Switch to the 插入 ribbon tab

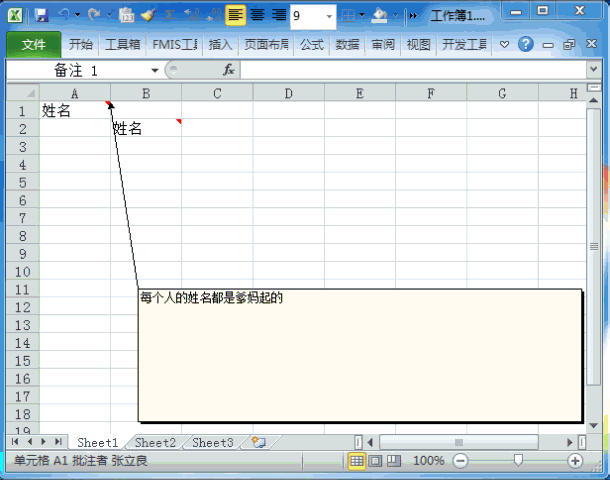221,45
